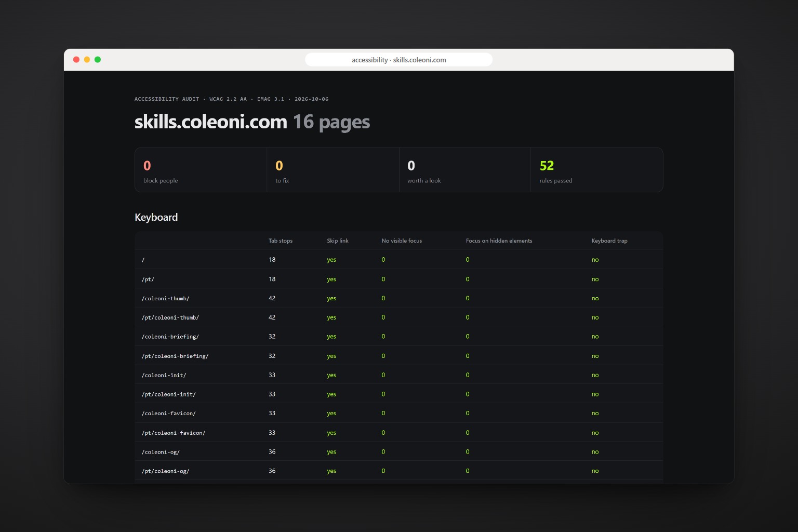Click the audit date 2026-10-06
Viewport: 798px width, 532px height.
click(312, 99)
